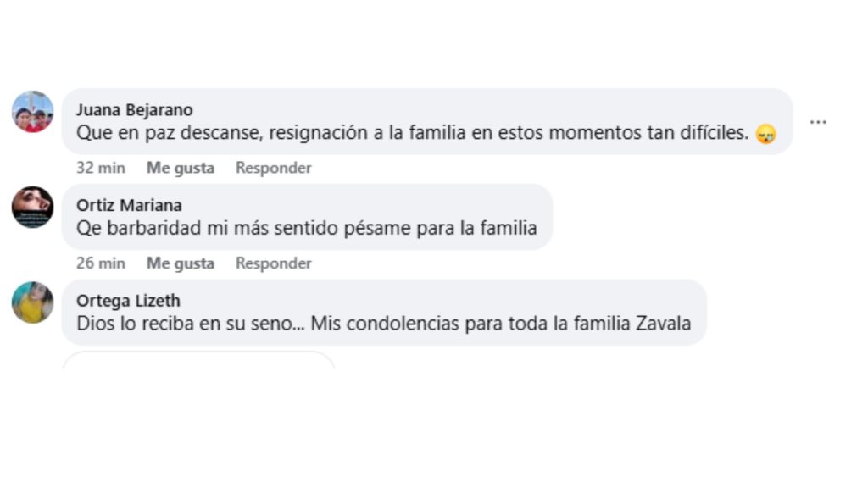868x488 pixels.
Task: Select Juana Bejarano's comment bubble
Action: [x=424, y=121]
